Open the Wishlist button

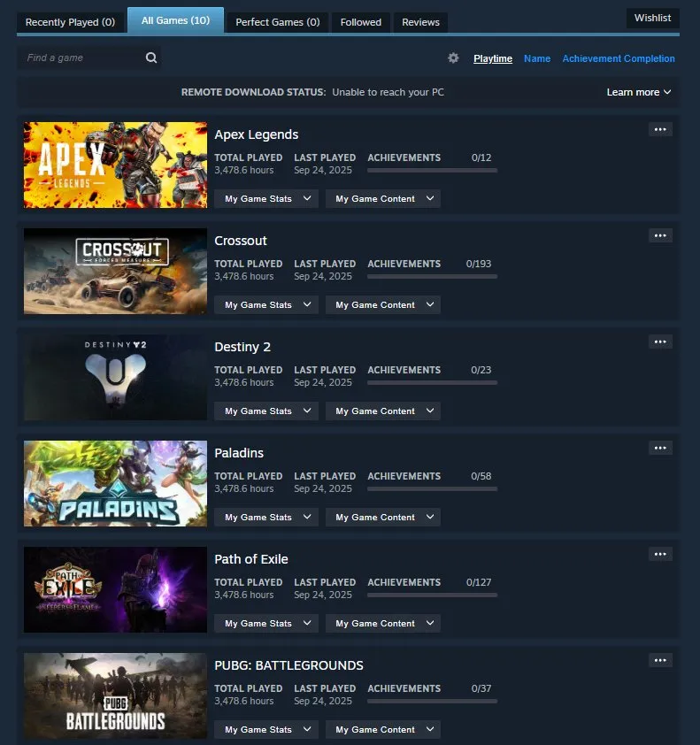pyautogui.click(x=652, y=18)
